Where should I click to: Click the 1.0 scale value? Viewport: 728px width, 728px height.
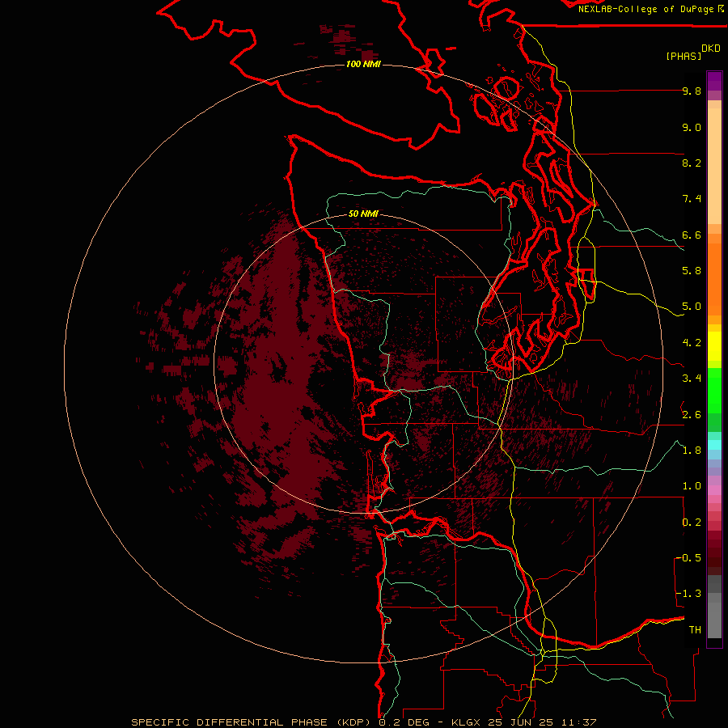(692, 486)
